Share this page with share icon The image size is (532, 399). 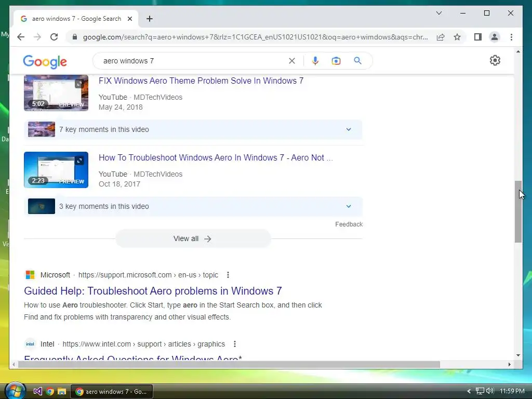pos(441,37)
